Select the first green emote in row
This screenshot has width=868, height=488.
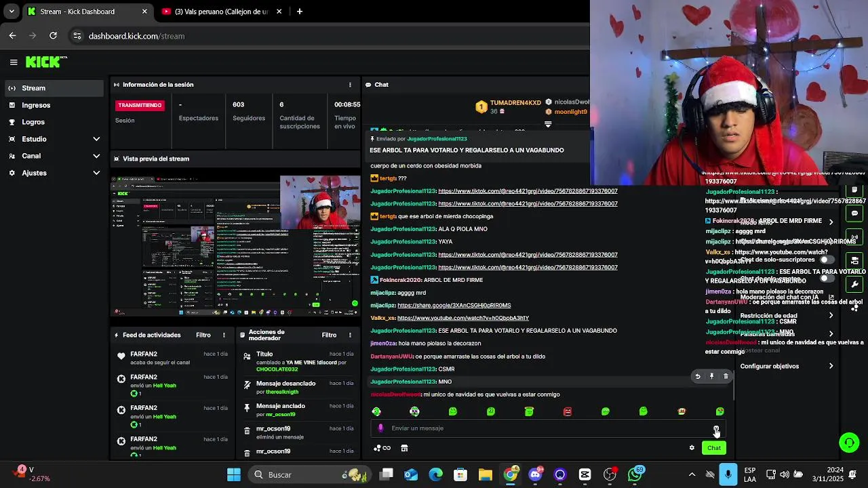(376, 411)
